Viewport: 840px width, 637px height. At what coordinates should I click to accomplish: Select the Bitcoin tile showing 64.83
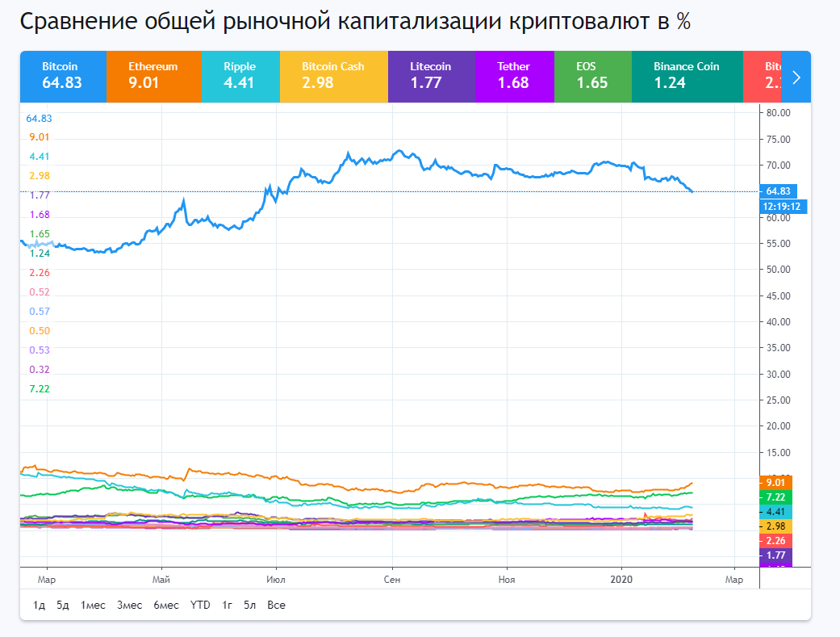coord(62,76)
